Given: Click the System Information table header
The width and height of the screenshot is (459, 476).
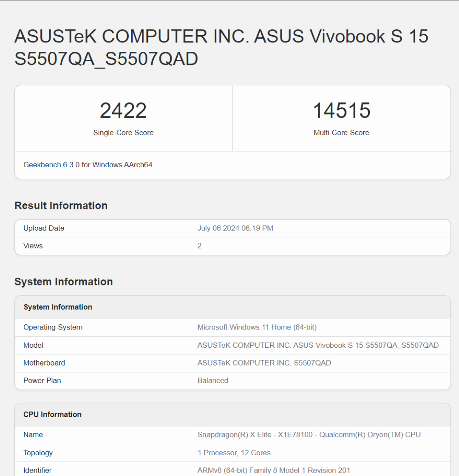Looking at the screenshot, I should click(x=58, y=307).
